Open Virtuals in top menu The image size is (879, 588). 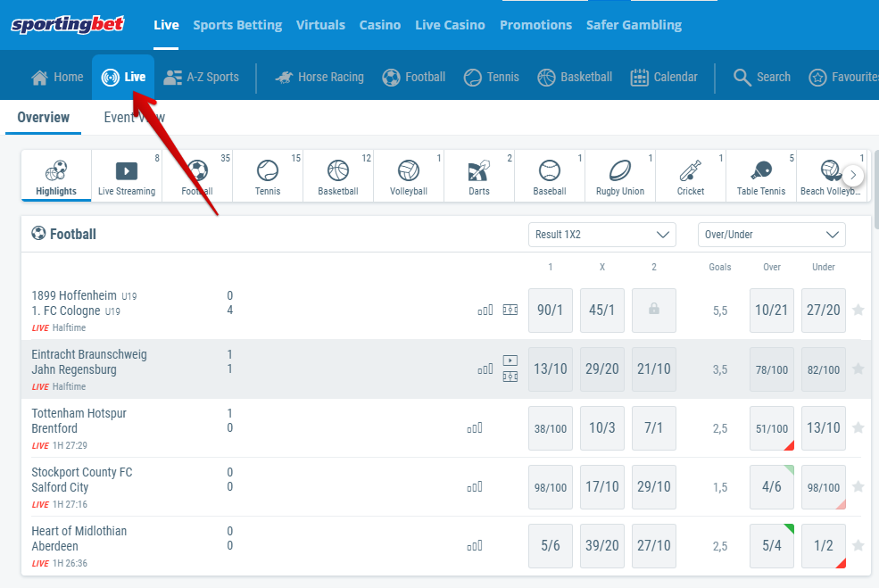pos(320,25)
